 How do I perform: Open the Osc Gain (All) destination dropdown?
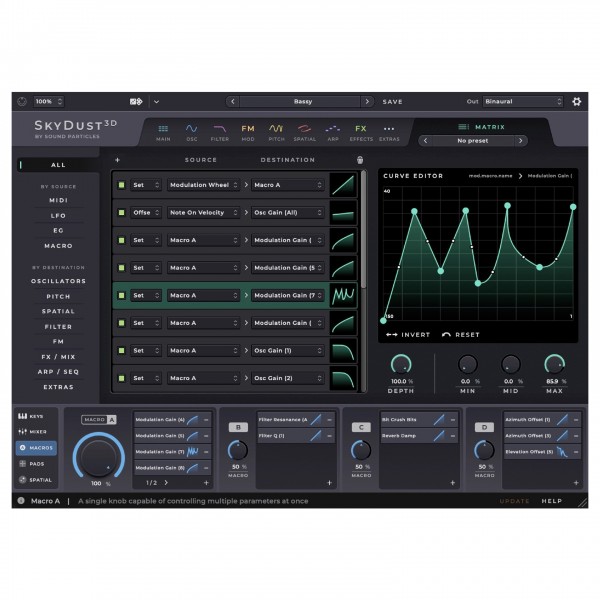pos(288,213)
